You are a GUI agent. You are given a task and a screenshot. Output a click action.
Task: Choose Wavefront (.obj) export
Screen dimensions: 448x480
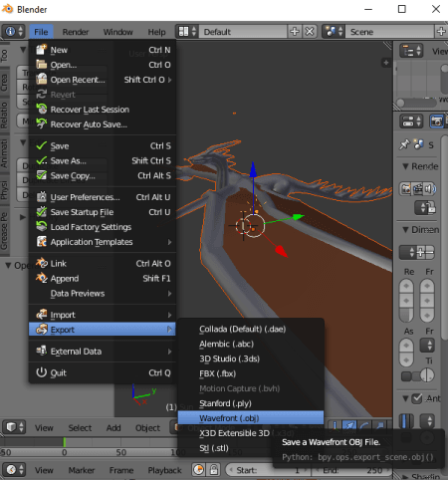[251, 418]
